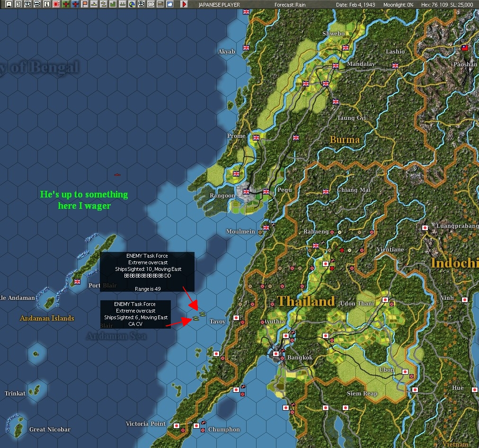The image size is (479, 448).
Task: Click the save game disk icon
Action: [x=9, y=4]
